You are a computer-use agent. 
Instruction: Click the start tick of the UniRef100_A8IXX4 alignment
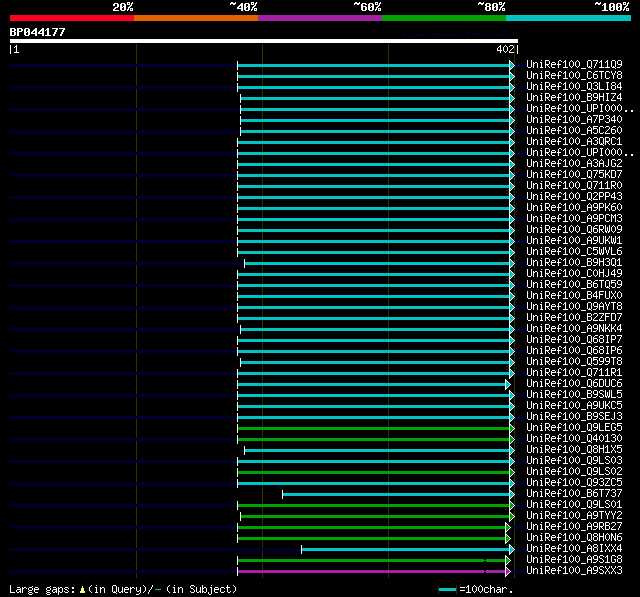point(302,550)
